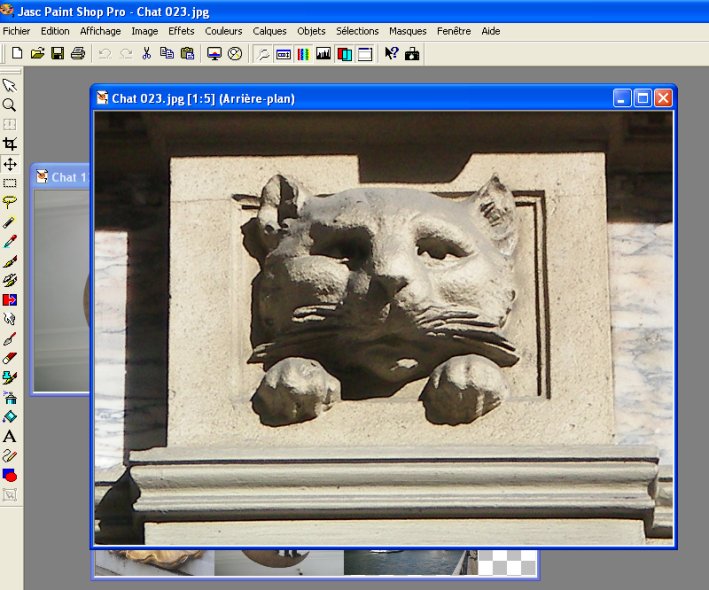Select the Color Replacer tool

9,300
